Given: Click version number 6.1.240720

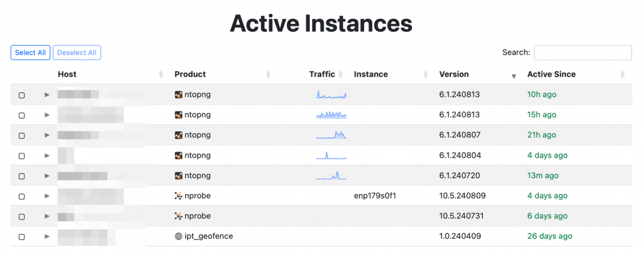Looking at the screenshot, I should point(460,175).
